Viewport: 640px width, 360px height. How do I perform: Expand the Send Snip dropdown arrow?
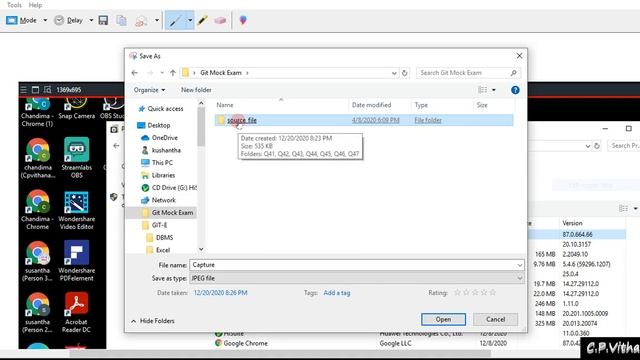click(x=157, y=20)
